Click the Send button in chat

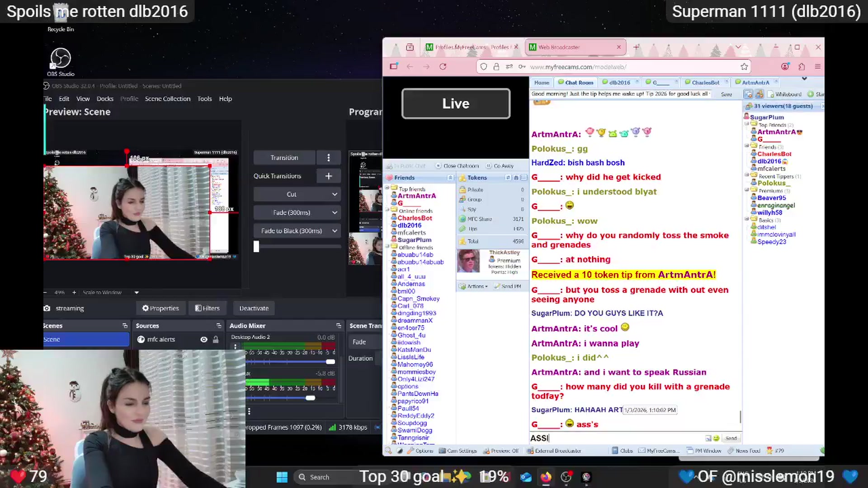(x=731, y=438)
